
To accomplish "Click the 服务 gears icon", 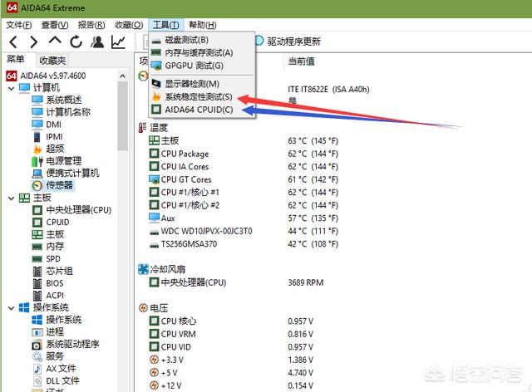I will coord(37,357).
